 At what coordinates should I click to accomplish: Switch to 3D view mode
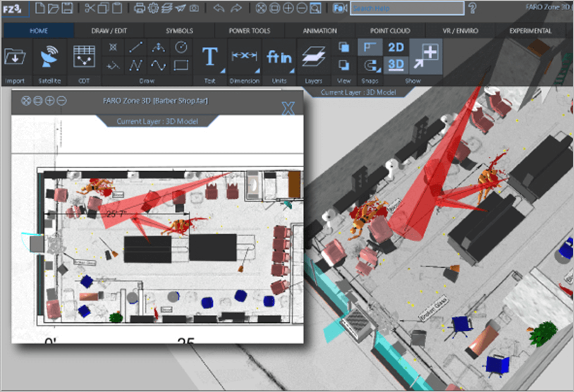[396, 64]
